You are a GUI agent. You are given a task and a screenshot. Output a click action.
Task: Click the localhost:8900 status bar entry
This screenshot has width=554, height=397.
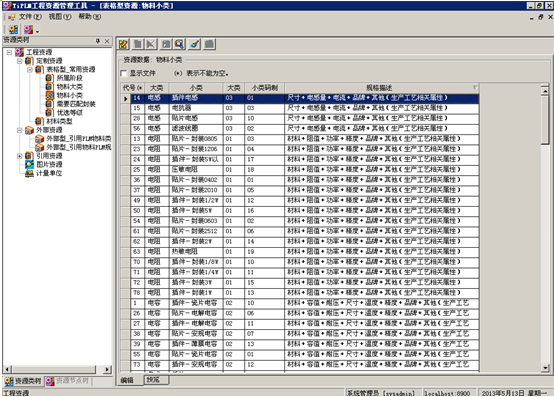point(447,393)
